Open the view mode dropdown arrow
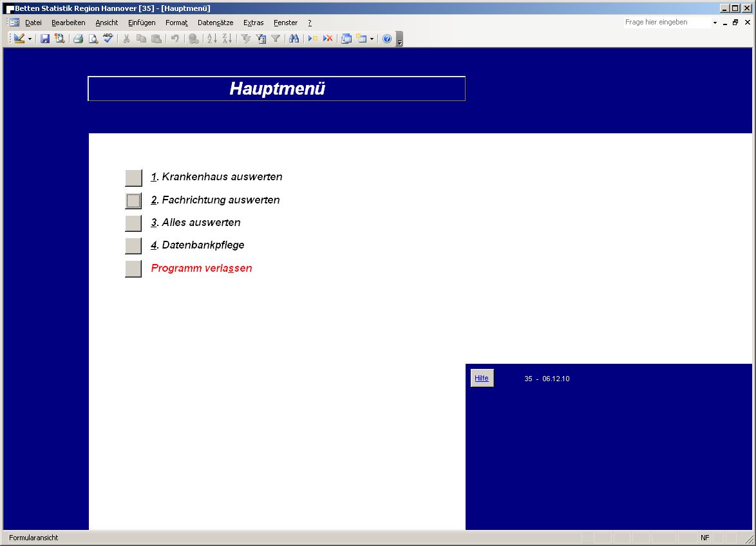 click(30, 39)
